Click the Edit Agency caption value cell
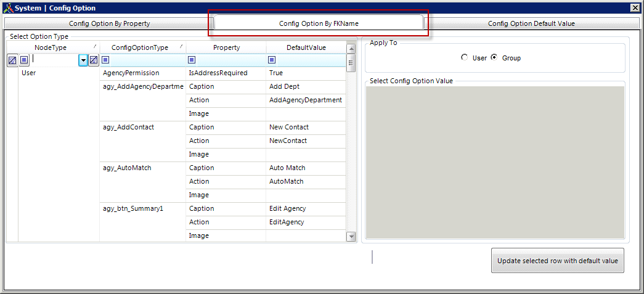The height and width of the screenshot is (294, 644). [x=306, y=208]
